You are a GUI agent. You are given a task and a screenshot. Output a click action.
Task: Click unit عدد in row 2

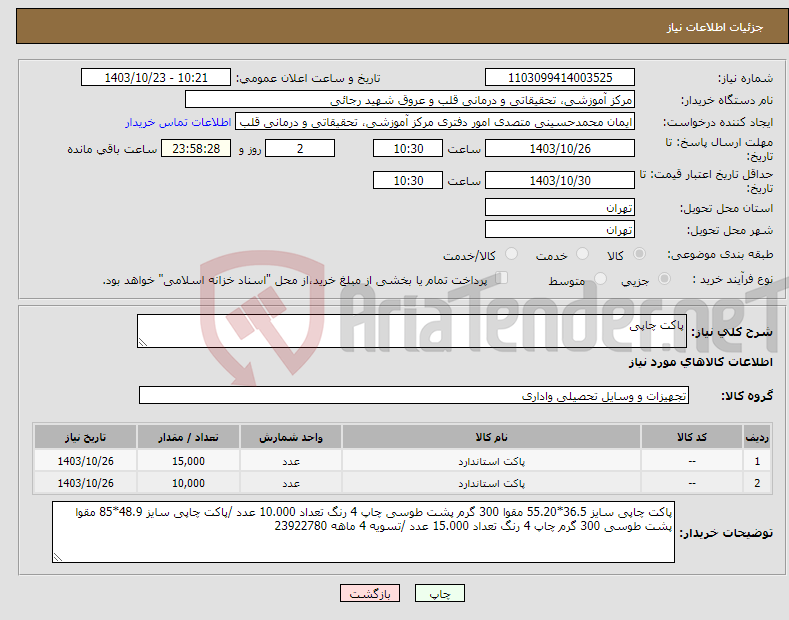(x=291, y=483)
